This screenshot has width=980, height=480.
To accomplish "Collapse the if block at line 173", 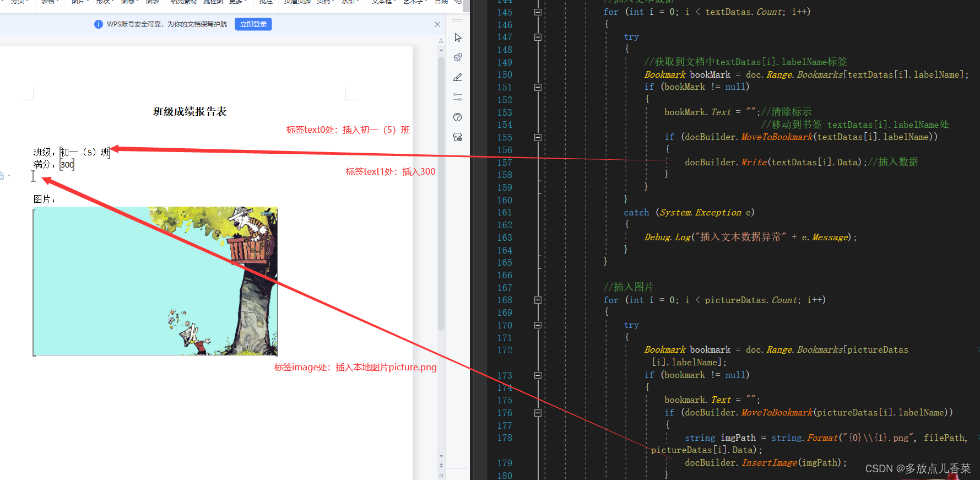I will click(x=538, y=375).
